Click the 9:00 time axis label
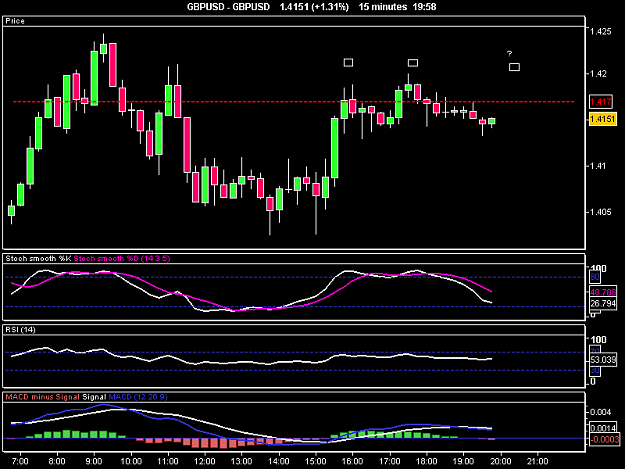The height and width of the screenshot is (469, 625). 94,461
